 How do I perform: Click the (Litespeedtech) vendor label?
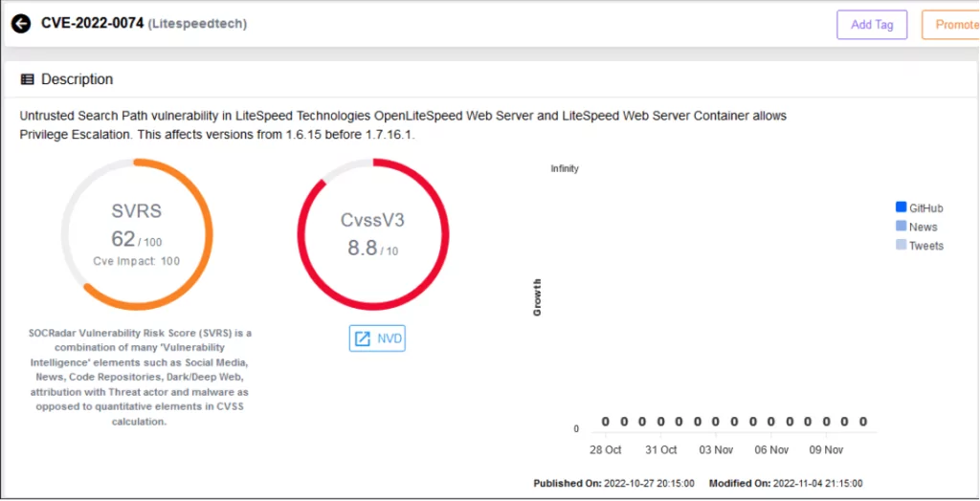coord(197,24)
